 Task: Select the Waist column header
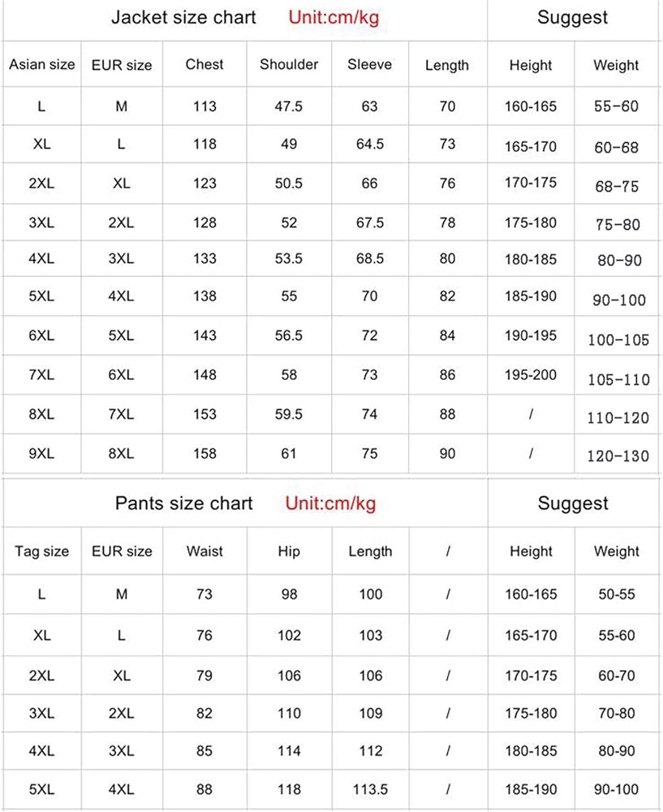coord(204,551)
